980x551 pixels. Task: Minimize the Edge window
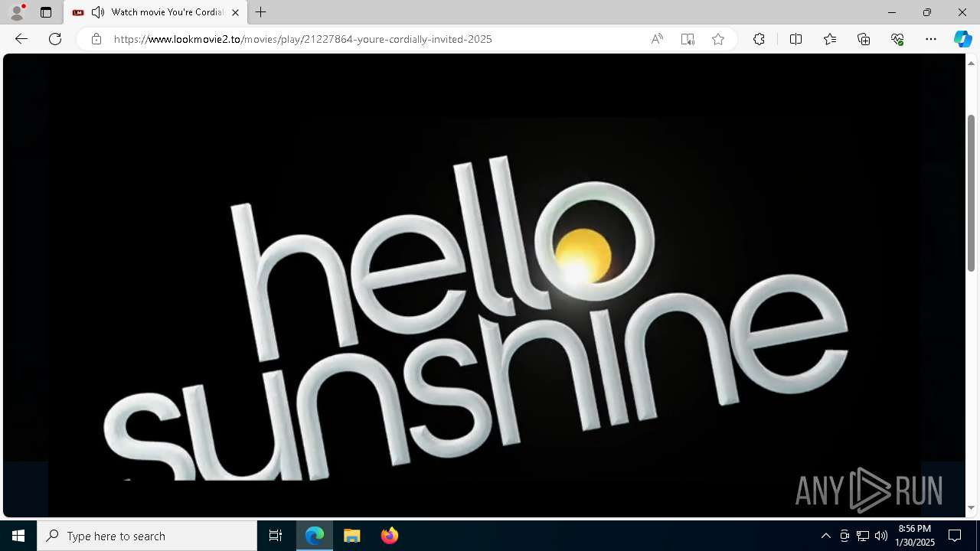(891, 12)
